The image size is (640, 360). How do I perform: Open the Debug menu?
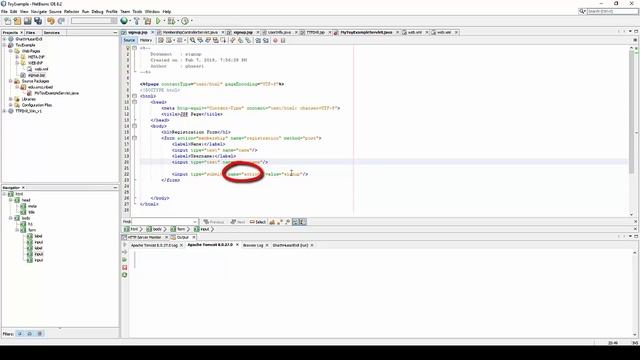[x=97, y=11]
